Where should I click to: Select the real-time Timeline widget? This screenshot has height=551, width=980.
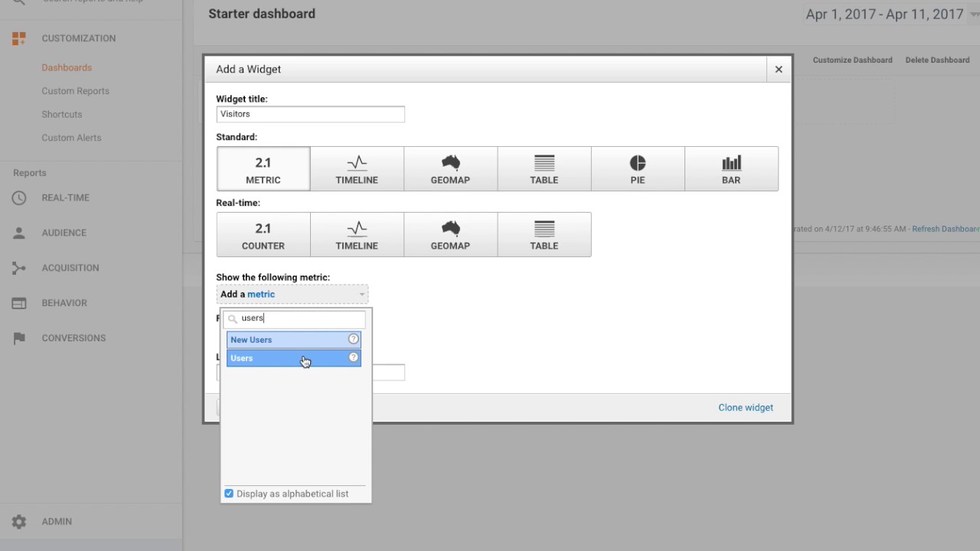tap(356, 234)
